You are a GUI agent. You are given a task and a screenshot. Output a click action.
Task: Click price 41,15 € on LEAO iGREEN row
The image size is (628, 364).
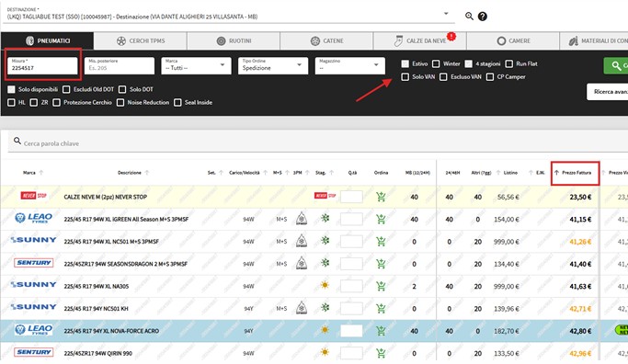click(x=580, y=220)
